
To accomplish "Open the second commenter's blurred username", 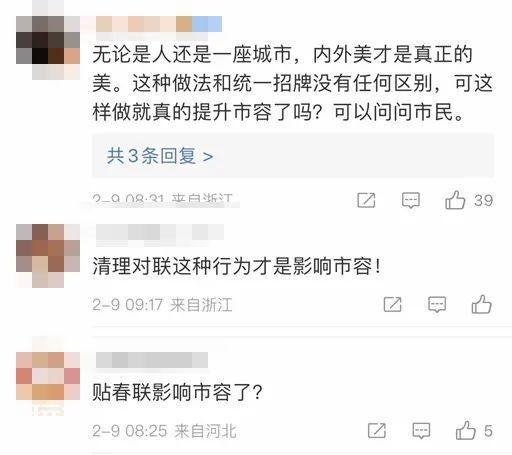I will click(x=160, y=232).
